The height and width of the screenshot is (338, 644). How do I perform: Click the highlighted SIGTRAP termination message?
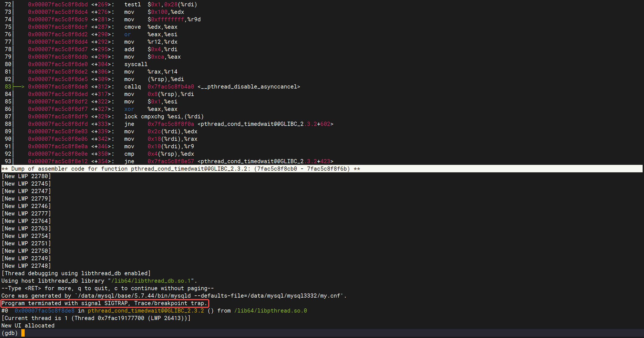click(104, 303)
